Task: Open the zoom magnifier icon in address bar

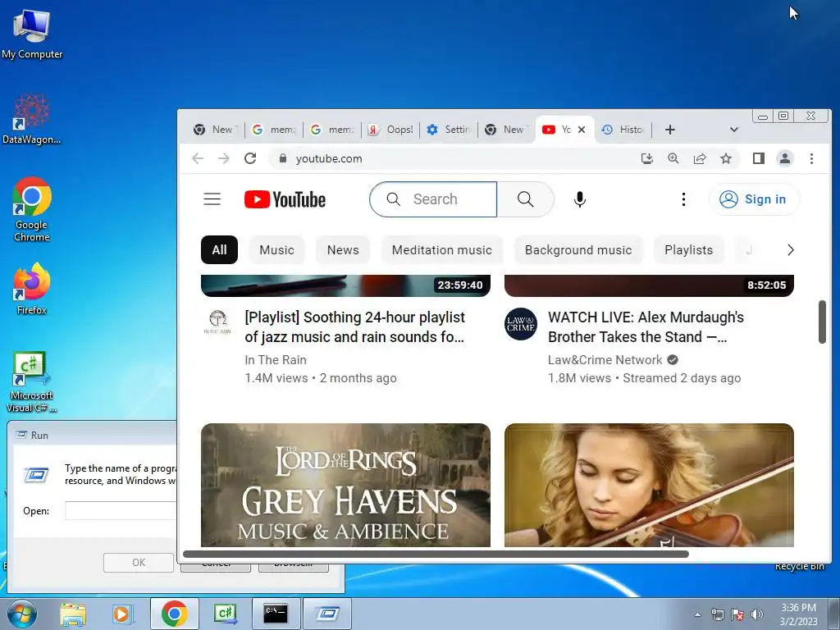Action: [673, 158]
